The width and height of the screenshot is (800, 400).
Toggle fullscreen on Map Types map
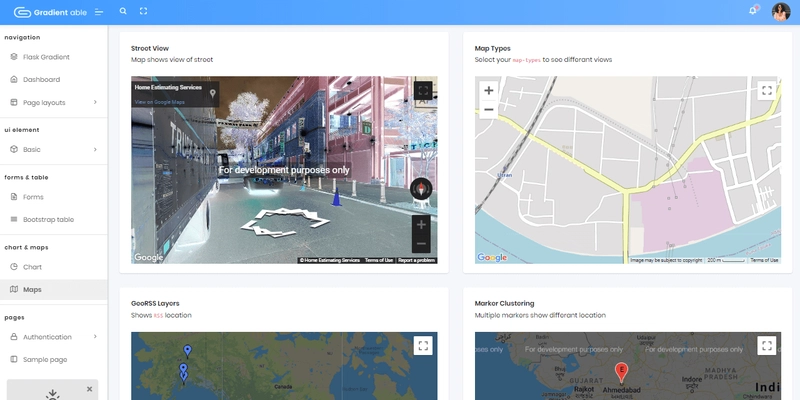coord(767,91)
